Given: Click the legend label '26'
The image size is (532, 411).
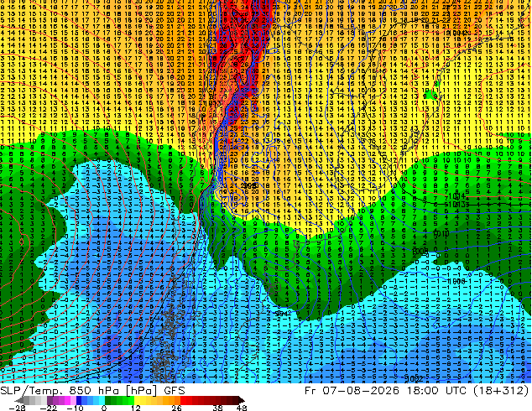Looking at the screenshot, I should click(176, 408).
